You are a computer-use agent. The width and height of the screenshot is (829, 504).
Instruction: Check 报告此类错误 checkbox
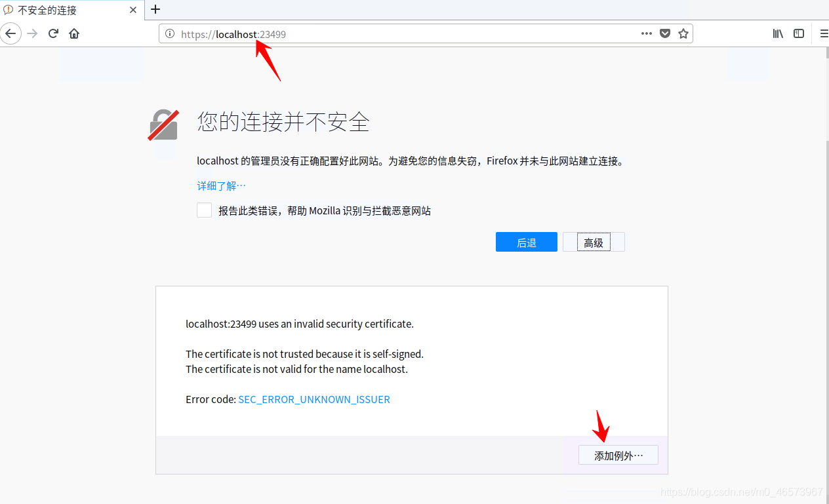[x=204, y=210]
